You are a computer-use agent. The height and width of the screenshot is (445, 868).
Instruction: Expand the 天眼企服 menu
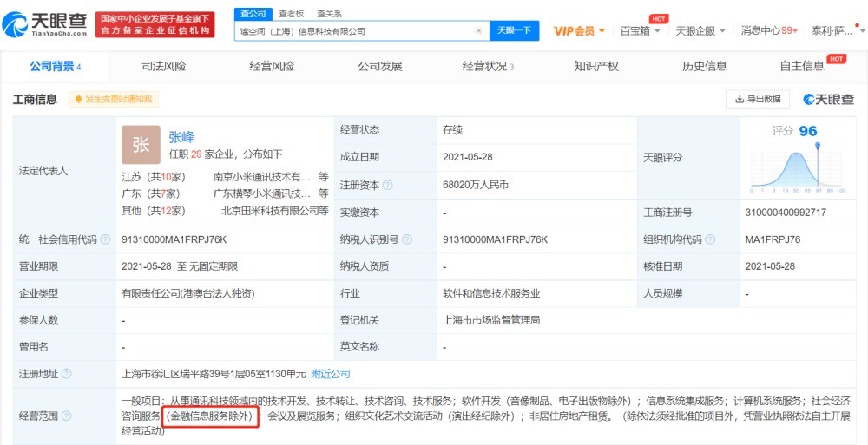point(700,31)
